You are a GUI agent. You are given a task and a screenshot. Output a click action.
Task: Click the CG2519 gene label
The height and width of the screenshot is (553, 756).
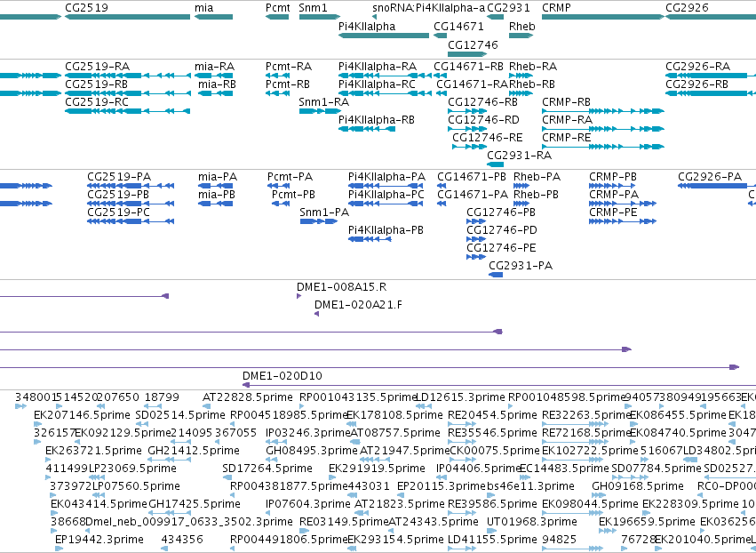coord(86,8)
